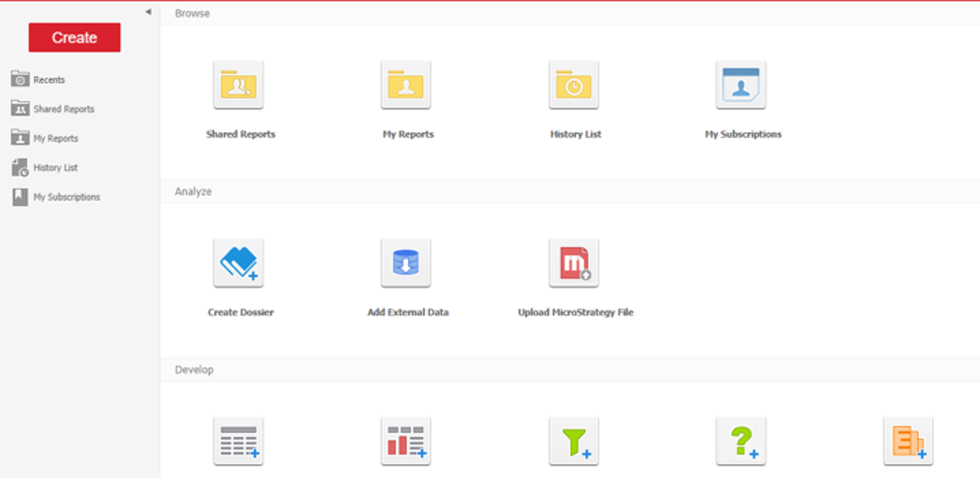This screenshot has width=980, height=478.
Task: Open the New Filter funnel icon
Action: pos(574,440)
